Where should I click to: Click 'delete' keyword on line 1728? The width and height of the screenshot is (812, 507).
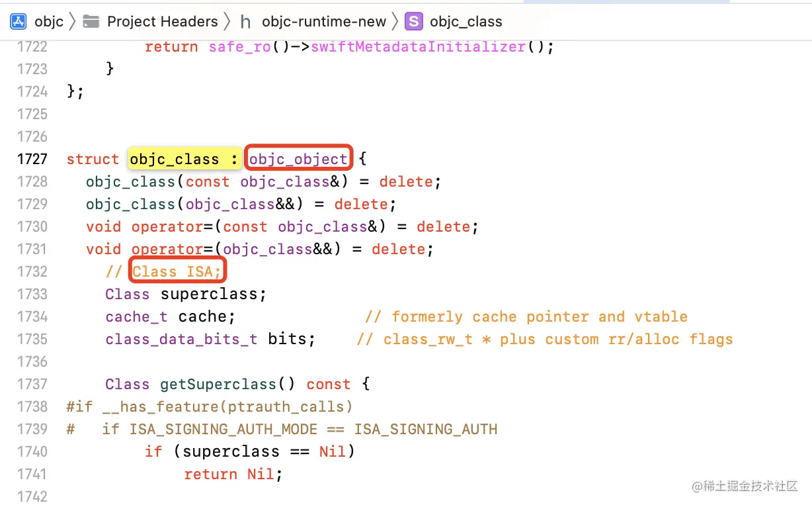pos(407,181)
